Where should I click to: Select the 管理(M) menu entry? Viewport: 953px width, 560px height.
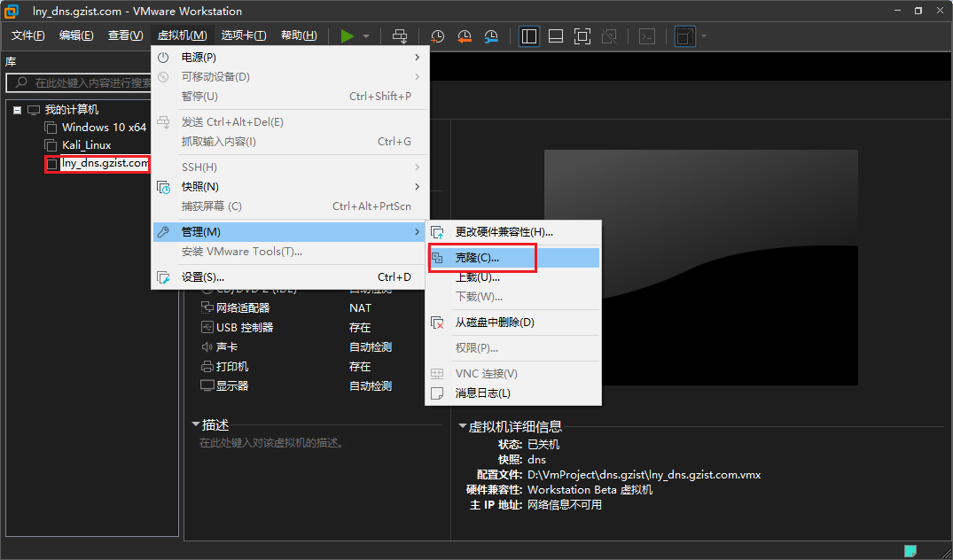[x=289, y=232]
